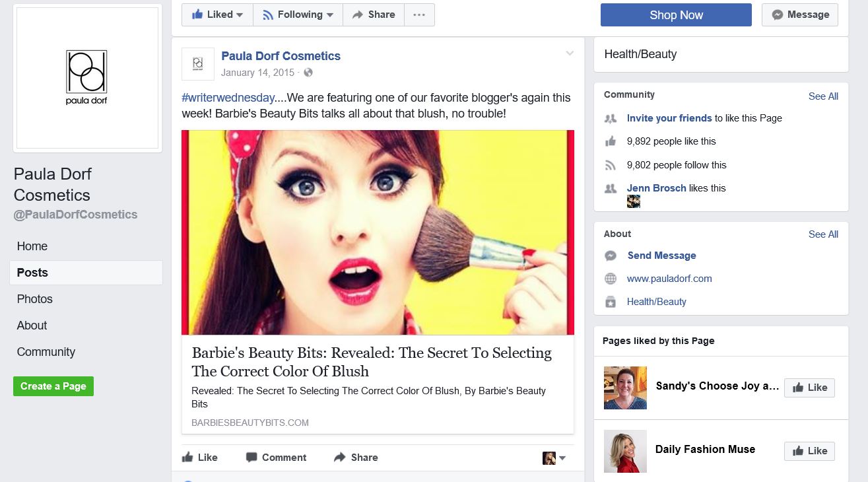Toggle the Liked button for this page
Screen dimensions: 868x482
(217, 15)
